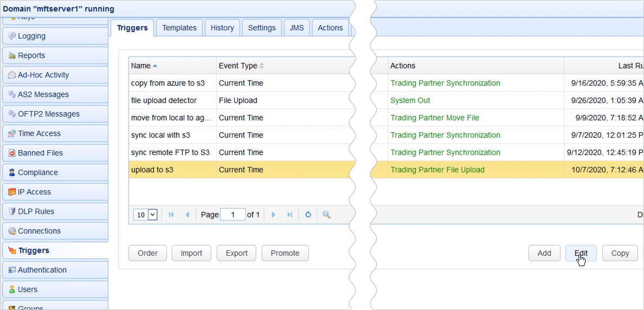Refresh the triggers grid
The width and height of the screenshot is (644, 310).
click(x=308, y=215)
